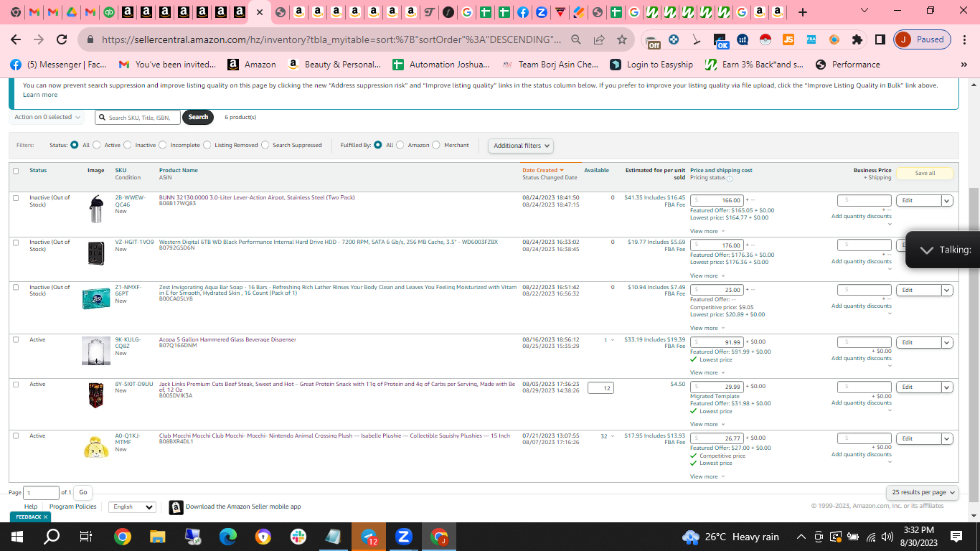
Task: Switch to the Facebook browser tab
Action: (523, 12)
